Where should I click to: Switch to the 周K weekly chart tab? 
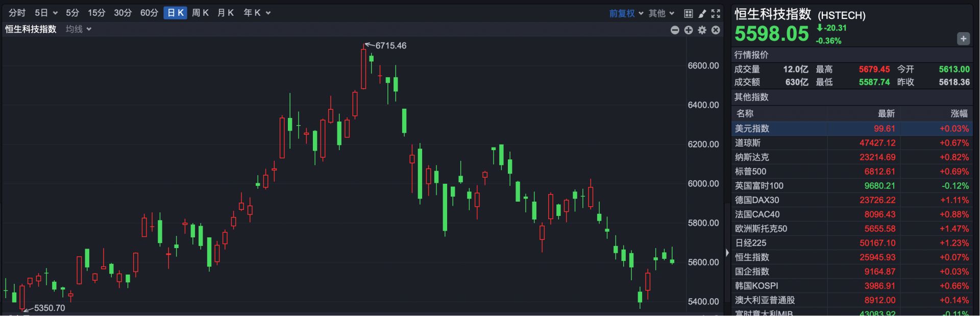(200, 13)
